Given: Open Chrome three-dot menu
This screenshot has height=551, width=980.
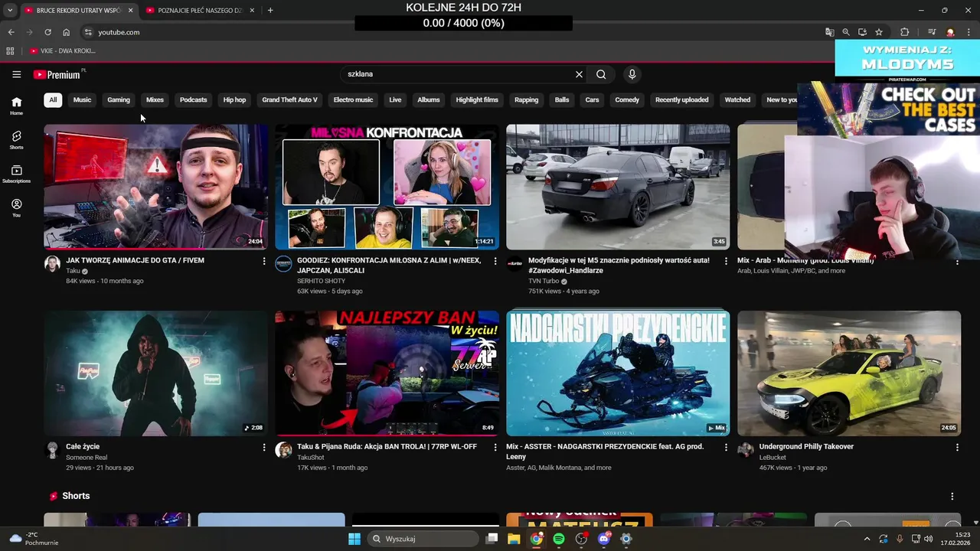Looking at the screenshot, I should pyautogui.click(x=969, y=32).
